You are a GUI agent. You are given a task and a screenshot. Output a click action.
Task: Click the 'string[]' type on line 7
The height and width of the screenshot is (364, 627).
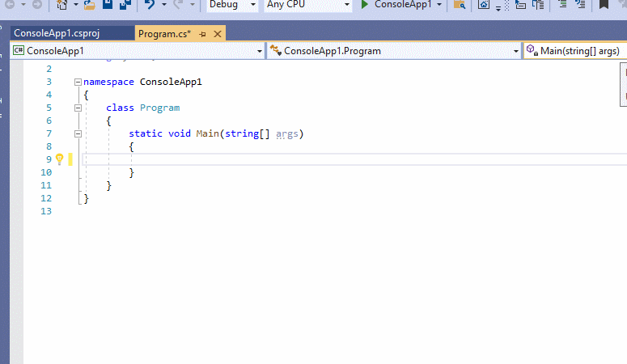(248, 133)
